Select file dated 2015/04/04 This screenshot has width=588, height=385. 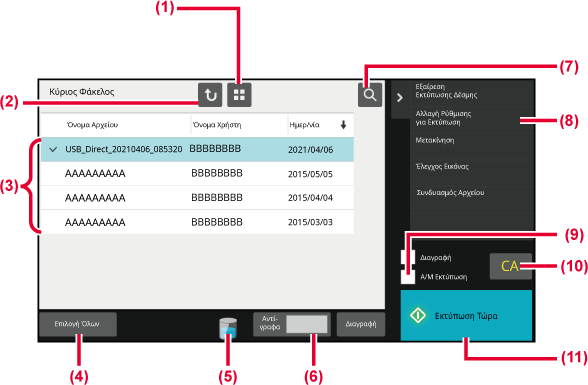pos(197,198)
